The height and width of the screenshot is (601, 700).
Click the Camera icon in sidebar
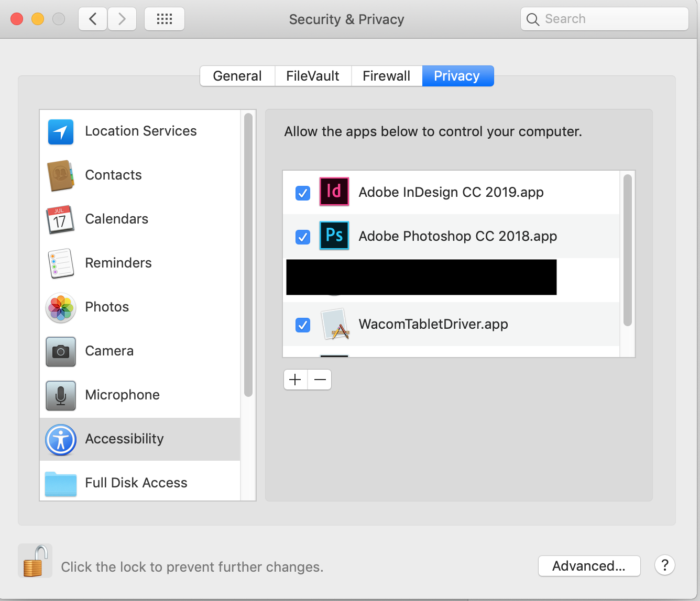click(61, 351)
